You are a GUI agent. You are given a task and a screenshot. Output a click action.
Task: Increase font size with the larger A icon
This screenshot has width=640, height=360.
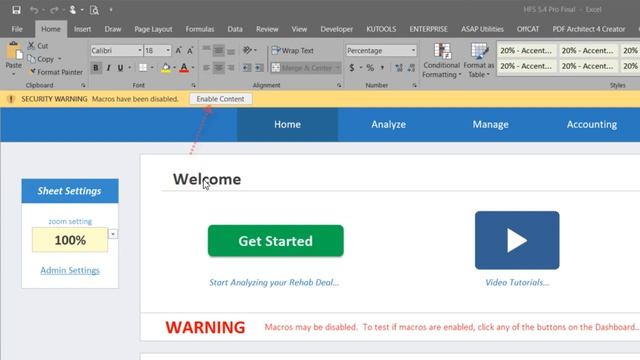(x=178, y=51)
